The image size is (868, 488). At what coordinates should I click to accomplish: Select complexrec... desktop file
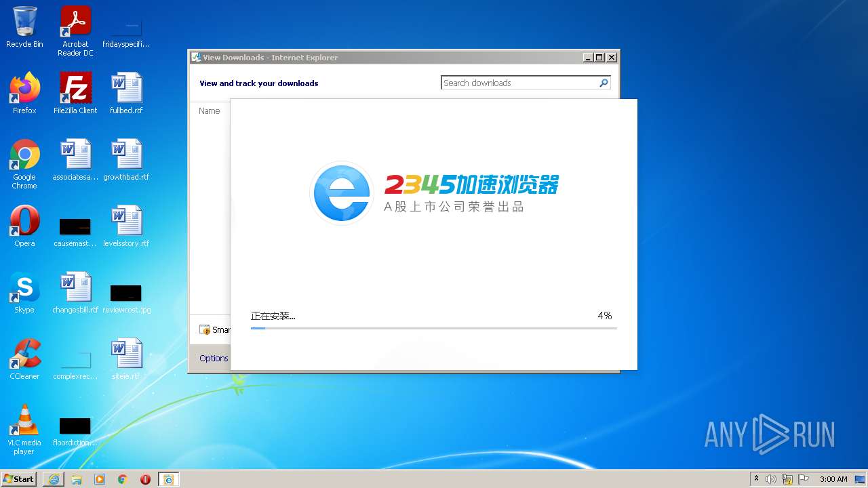click(75, 365)
